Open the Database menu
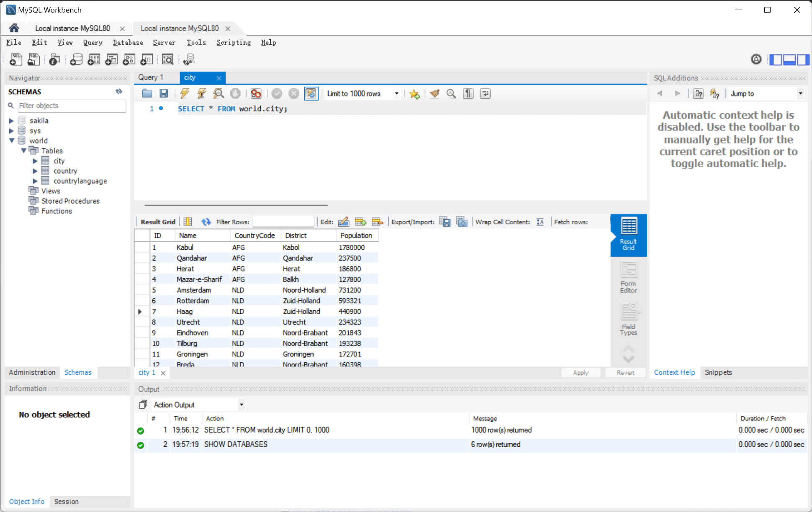 click(128, 42)
